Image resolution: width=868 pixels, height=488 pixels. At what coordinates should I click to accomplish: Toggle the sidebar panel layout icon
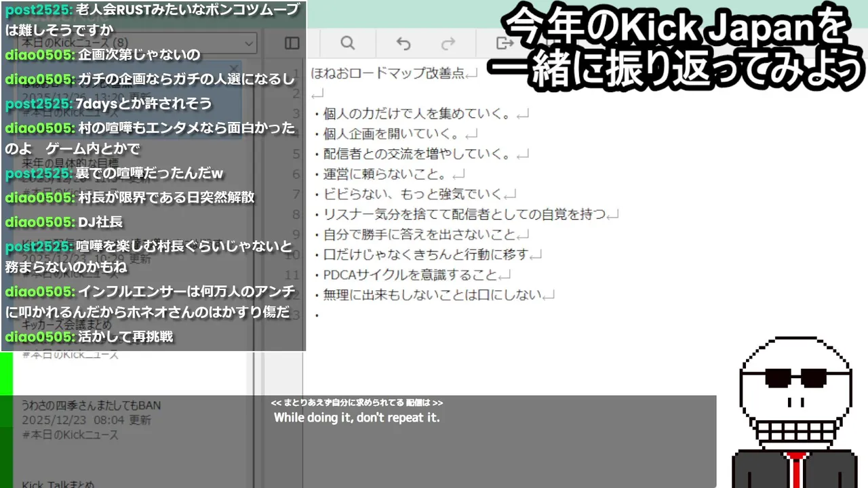pos(292,43)
